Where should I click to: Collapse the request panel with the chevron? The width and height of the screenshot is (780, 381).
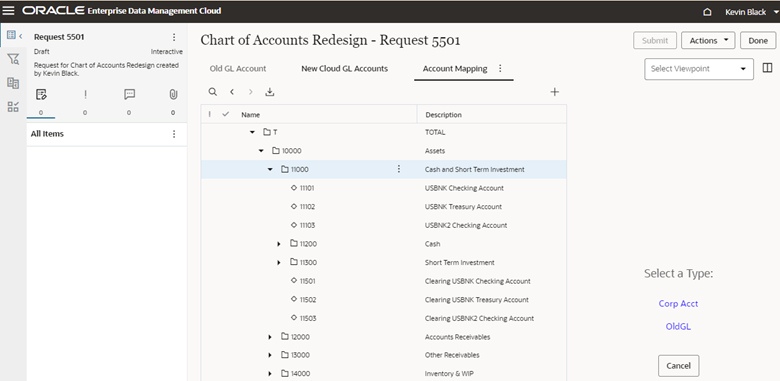21,36
